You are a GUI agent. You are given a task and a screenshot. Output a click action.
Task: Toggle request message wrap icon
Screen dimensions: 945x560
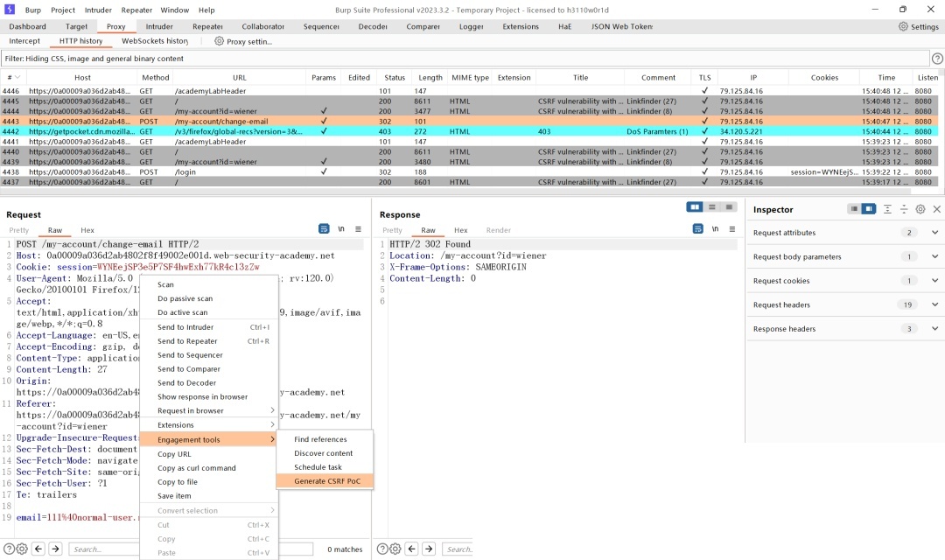pyautogui.click(x=324, y=229)
